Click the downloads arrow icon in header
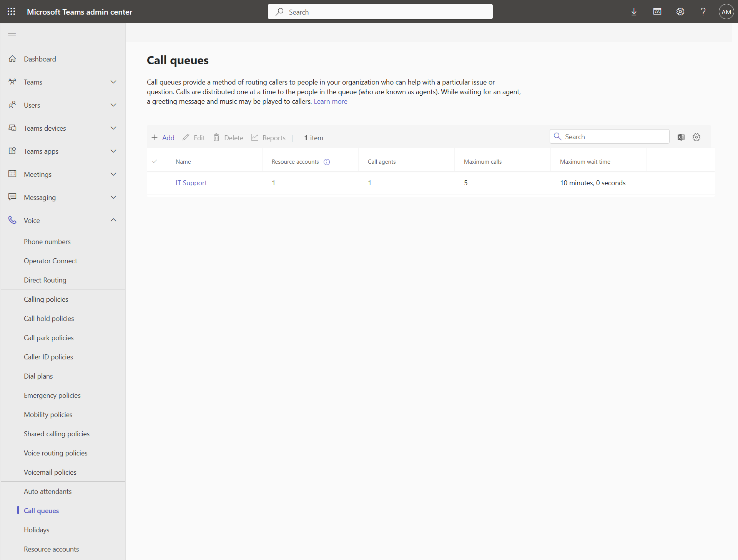This screenshot has width=738, height=560. (634, 12)
